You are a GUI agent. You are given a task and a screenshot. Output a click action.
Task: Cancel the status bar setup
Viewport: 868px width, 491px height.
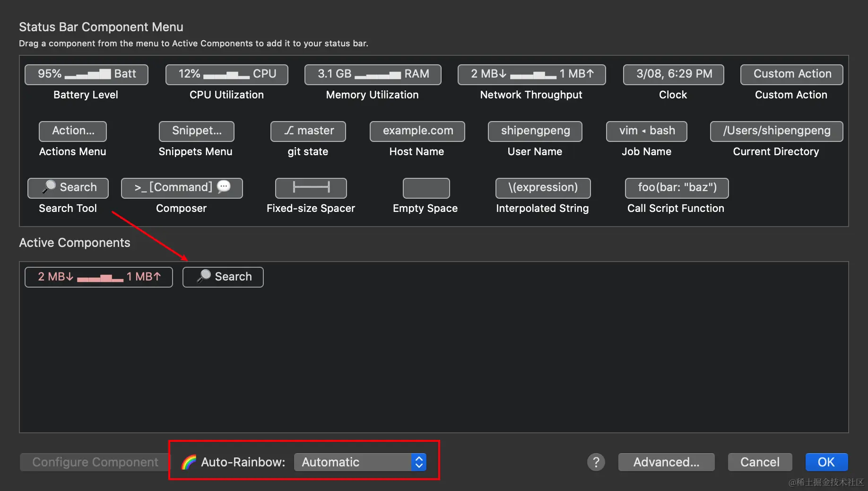coord(760,462)
